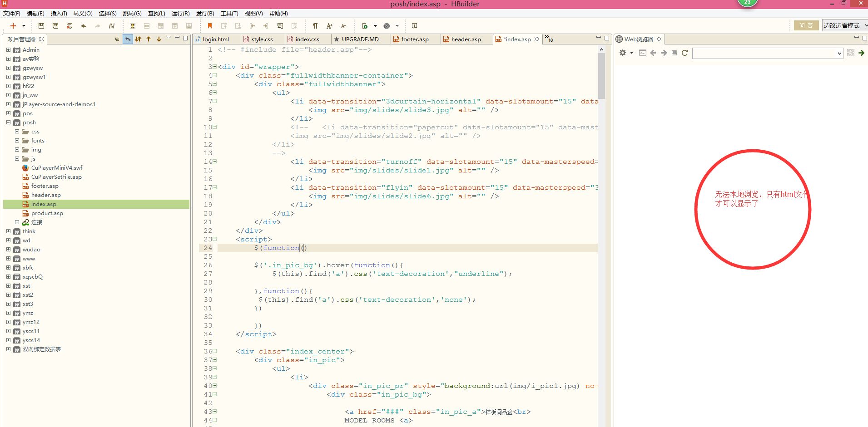The height and width of the screenshot is (427, 868).
Task: Collapse the code fold at line 3
Action: coord(215,67)
